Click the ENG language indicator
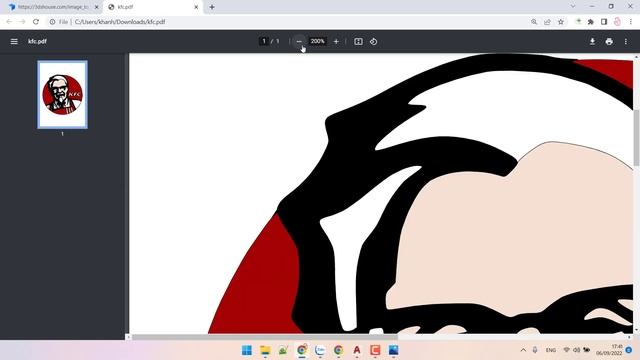Screen dimensions: 640x360 click(x=551, y=350)
